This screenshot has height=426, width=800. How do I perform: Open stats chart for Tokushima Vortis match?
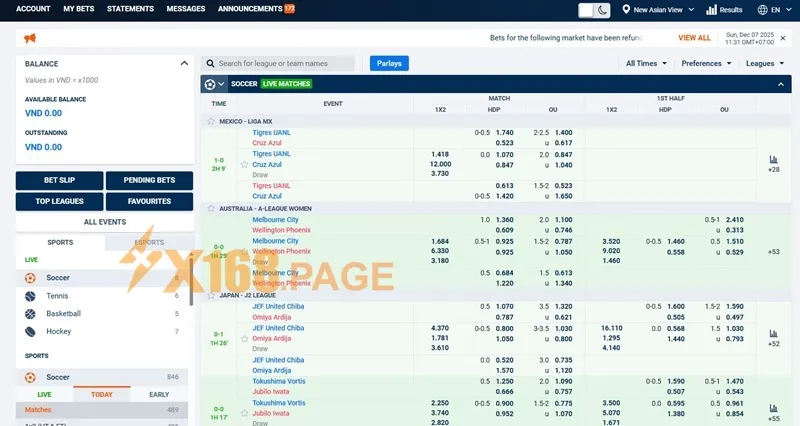(773, 408)
